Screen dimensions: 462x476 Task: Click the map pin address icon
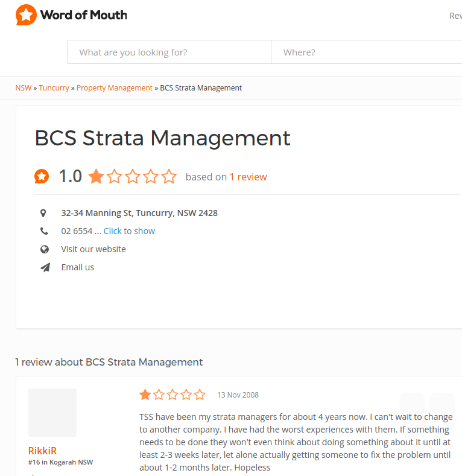[x=43, y=213]
